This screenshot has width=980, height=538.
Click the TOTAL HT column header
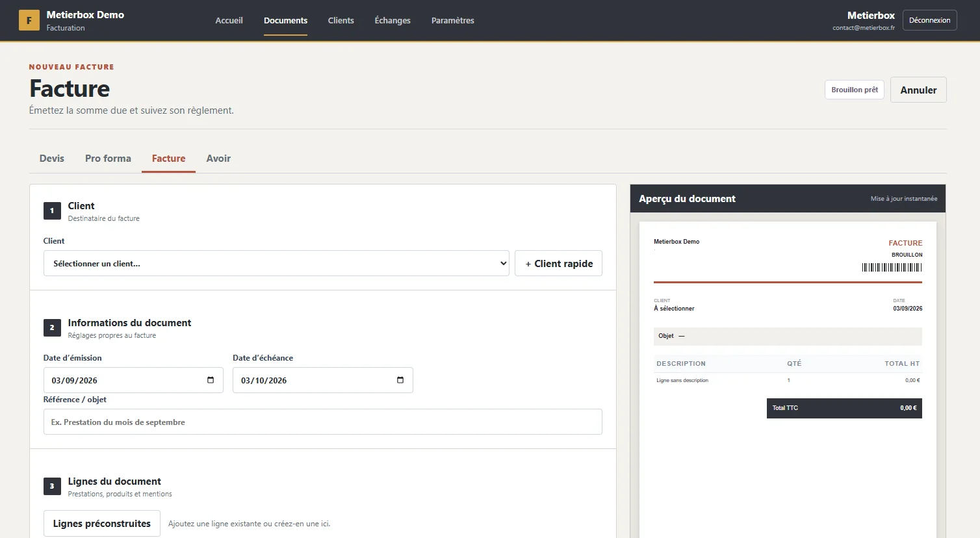point(902,364)
